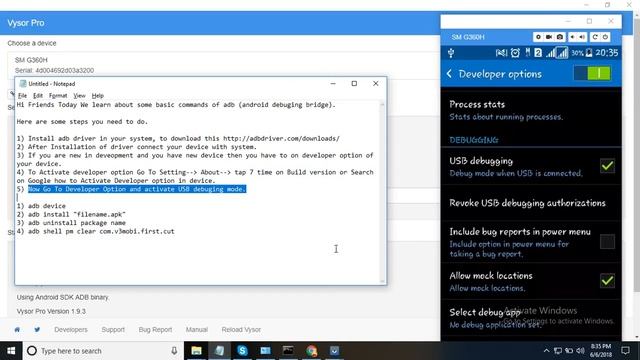Screen dimensions: 640x360
Task: Open Google Chrome from taskbar
Action: (311, 351)
